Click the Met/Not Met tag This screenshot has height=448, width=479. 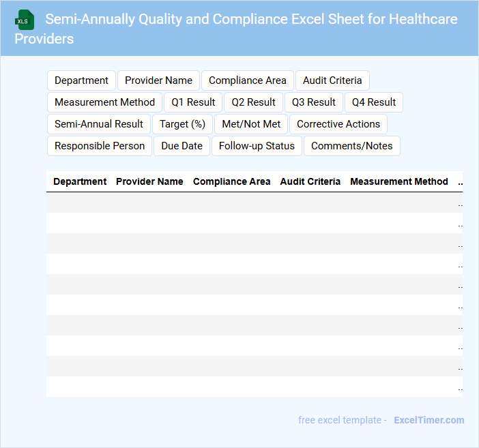251,124
